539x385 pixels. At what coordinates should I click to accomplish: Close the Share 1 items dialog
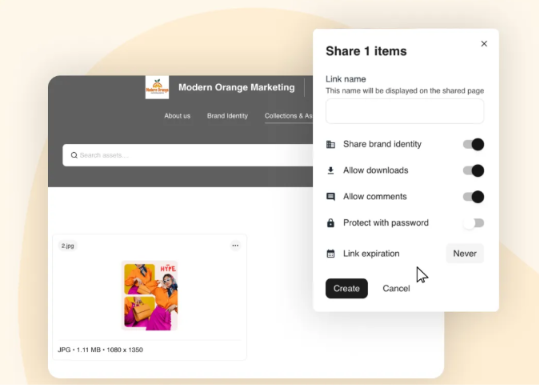pyautogui.click(x=484, y=44)
